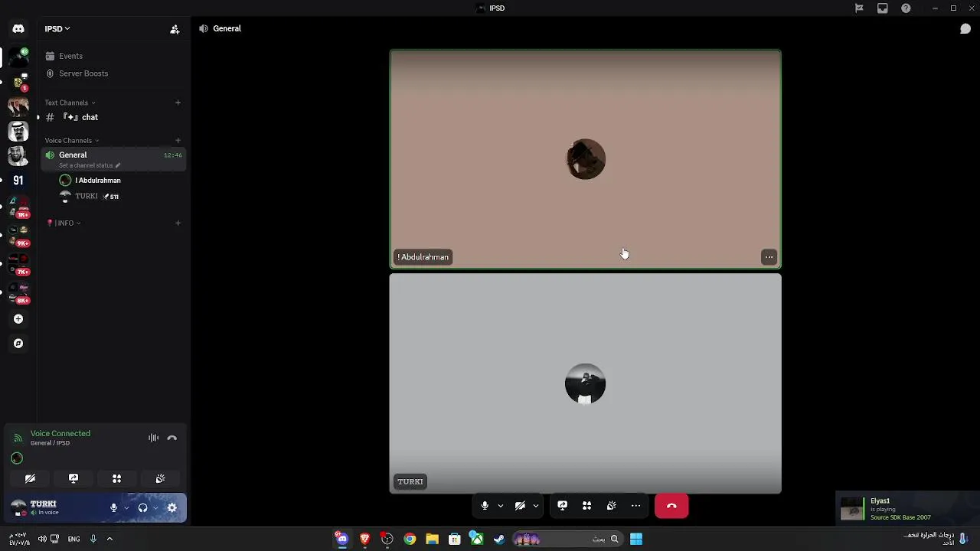Open the Inbox icon in title bar
The height and width of the screenshot is (551, 980).
[x=883, y=8]
